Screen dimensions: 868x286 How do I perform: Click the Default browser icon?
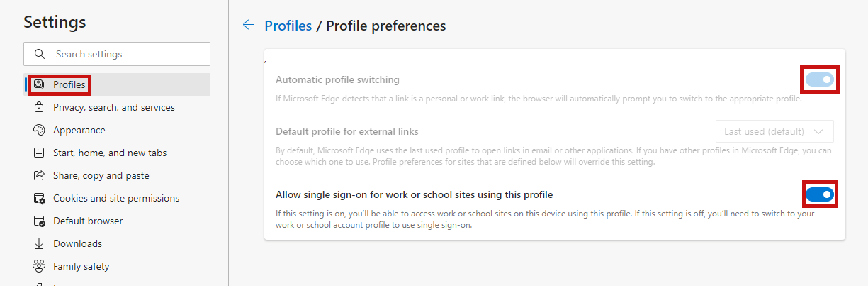point(39,221)
